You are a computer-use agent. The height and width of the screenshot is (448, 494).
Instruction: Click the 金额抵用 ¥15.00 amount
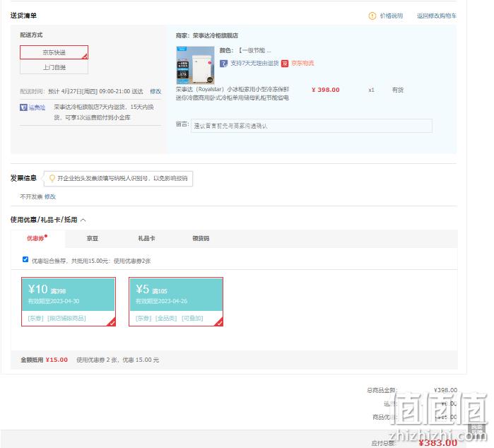(x=57, y=360)
